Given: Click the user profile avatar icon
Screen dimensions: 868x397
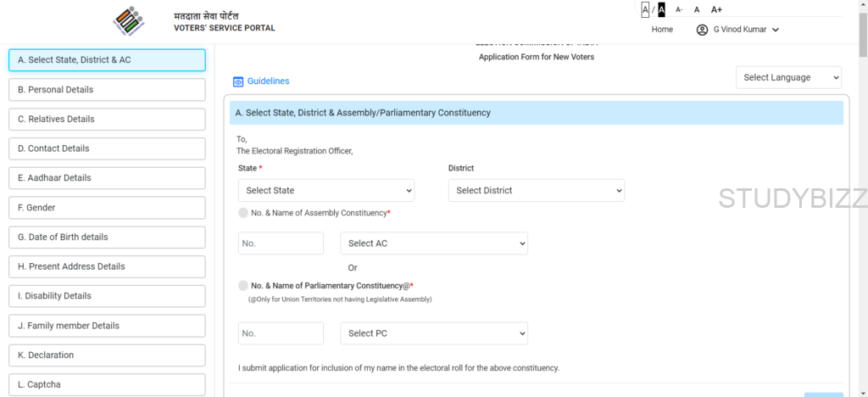Looking at the screenshot, I should coord(702,30).
